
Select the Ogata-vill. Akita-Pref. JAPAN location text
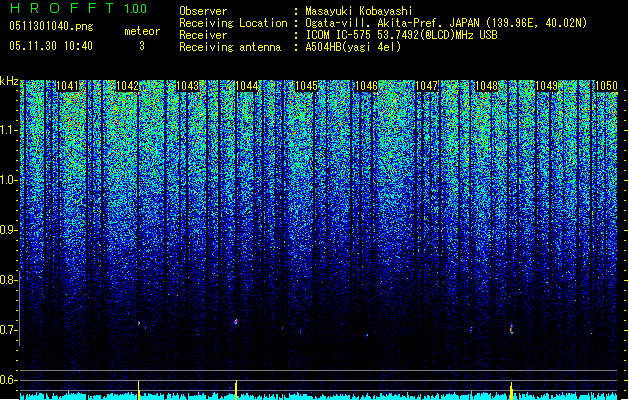tap(446, 23)
